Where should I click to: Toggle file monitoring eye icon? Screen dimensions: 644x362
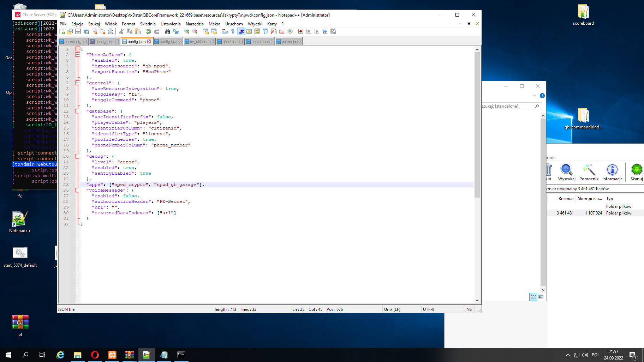click(290, 31)
